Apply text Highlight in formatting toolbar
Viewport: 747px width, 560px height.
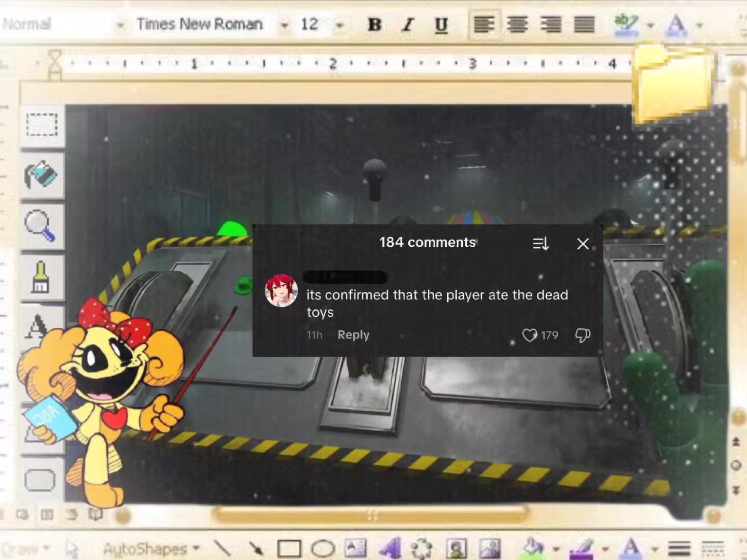626,24
